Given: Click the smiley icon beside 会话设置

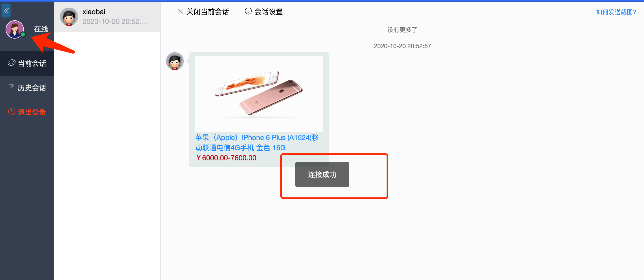Looking at the screenshot, I should coord(248,11).
